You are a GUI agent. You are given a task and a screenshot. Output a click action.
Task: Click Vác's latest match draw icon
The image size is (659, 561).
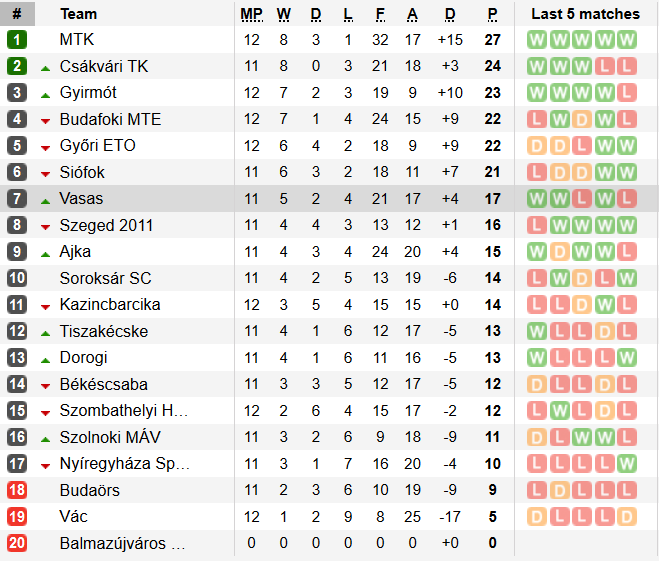[x=626, y=517]
